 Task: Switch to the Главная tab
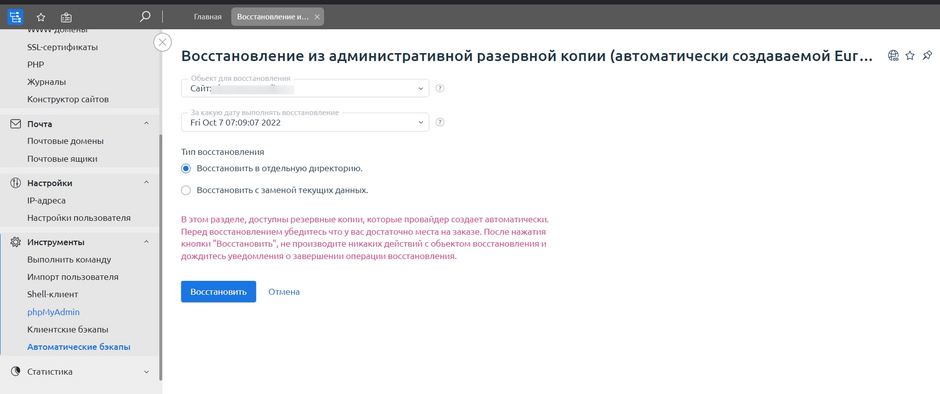pos(207,17)
